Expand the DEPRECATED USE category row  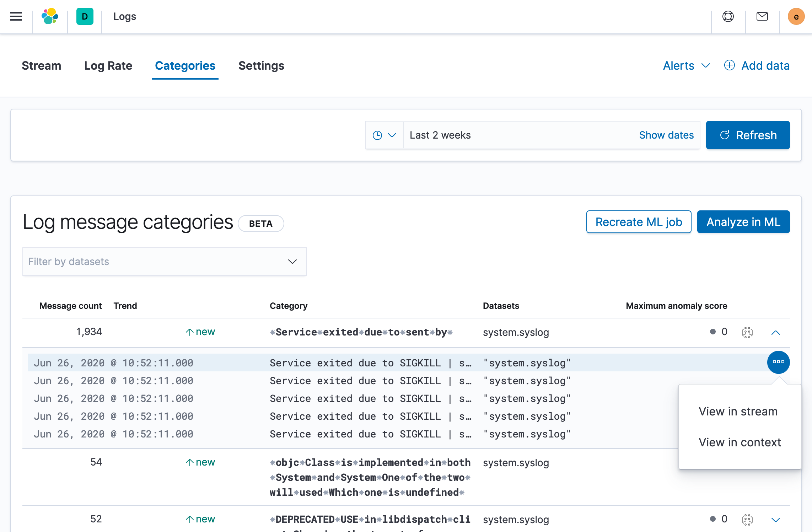pos(775,520)
